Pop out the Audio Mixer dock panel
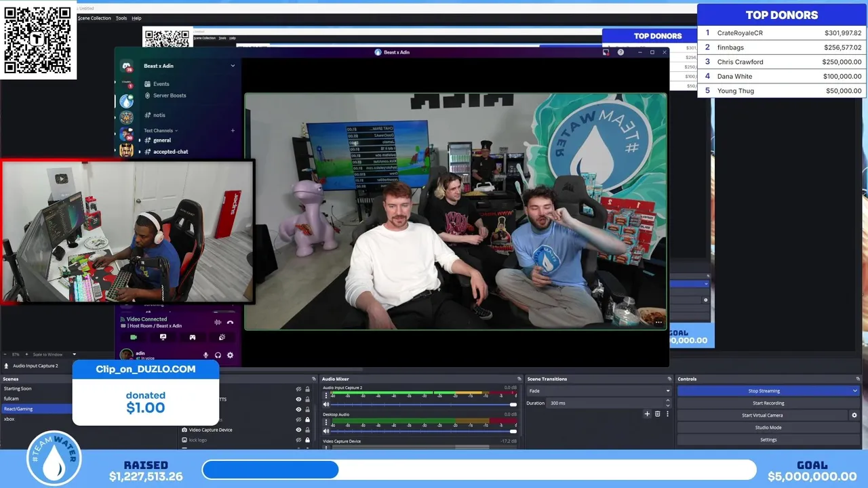 518,379
